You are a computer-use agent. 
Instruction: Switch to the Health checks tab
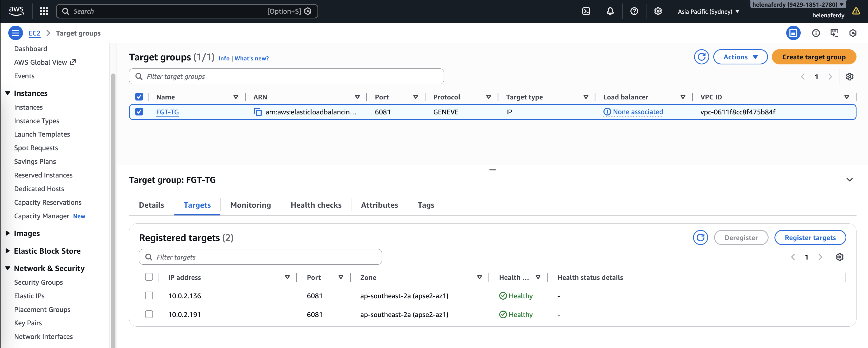tap(316, 205)
